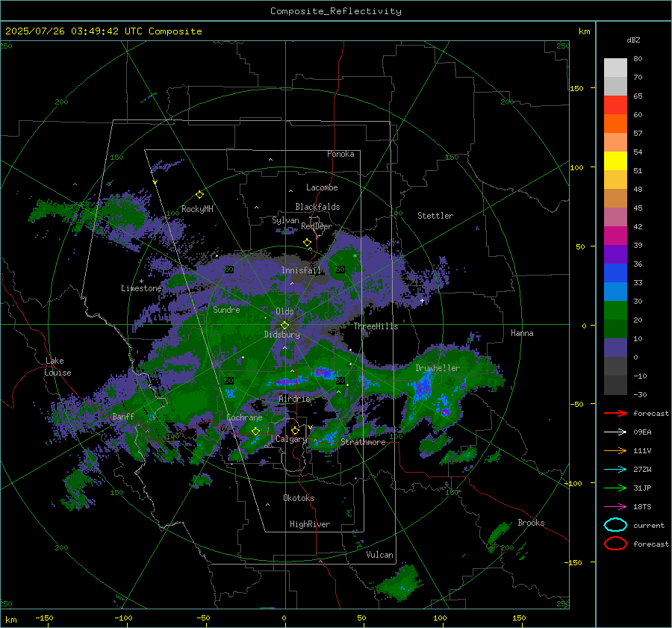Click the Blackfalds map label
672x628 pixels.
pos(317,207)
